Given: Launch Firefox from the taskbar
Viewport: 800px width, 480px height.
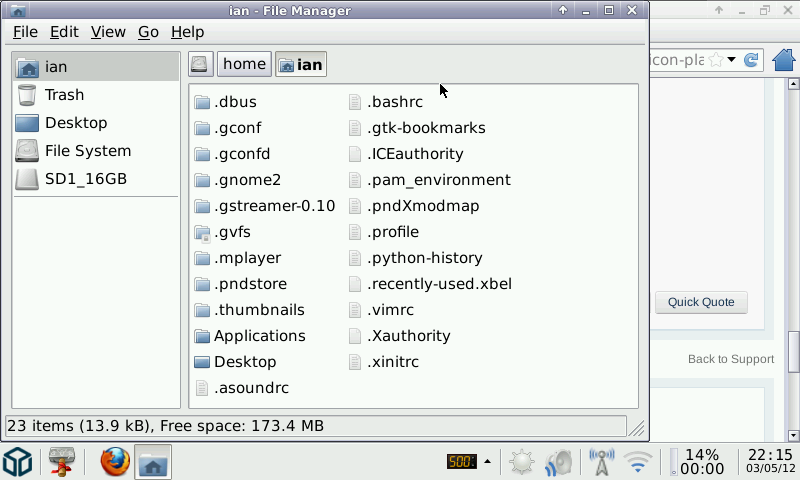Looking at the screenshot, I should coord(115,462).
